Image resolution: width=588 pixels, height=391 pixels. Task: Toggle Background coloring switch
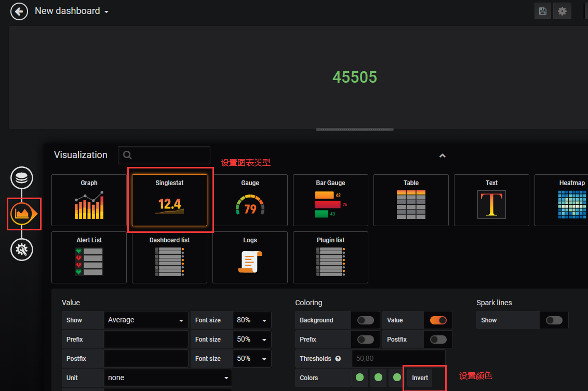pyautogui.click(x=366, y=320)
